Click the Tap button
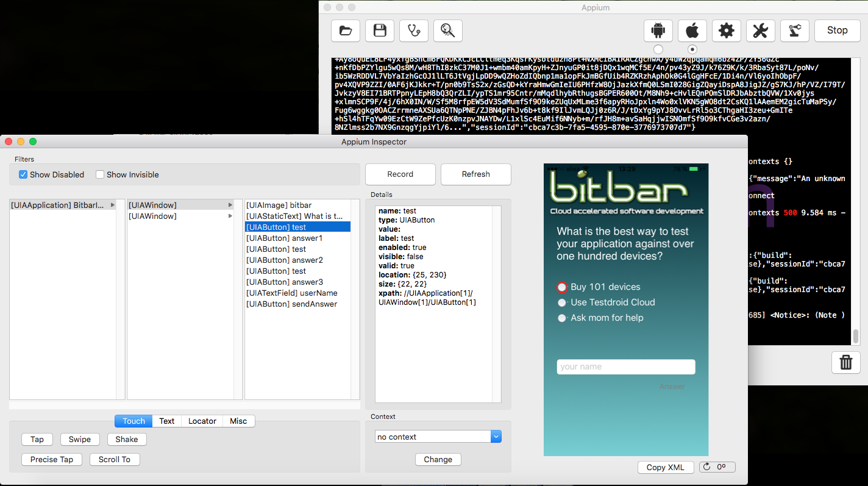The image size is (868, 486). [37, 439]
